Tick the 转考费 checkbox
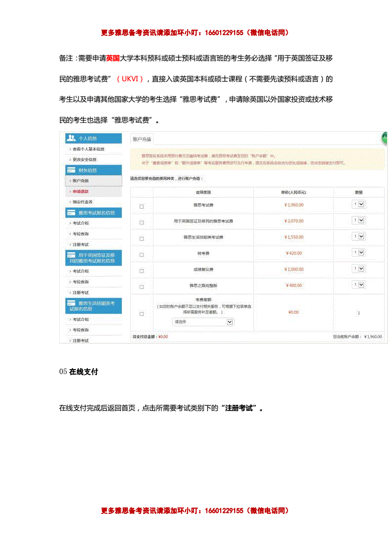This screenshot has width=392, height=555. point(142,255)
